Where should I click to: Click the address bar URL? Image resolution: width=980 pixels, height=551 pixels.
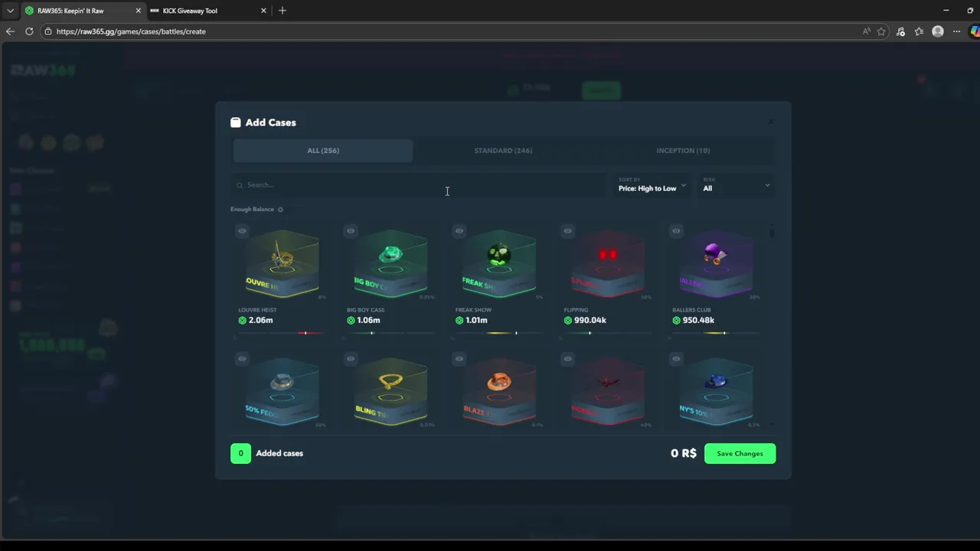click(131, 31)
